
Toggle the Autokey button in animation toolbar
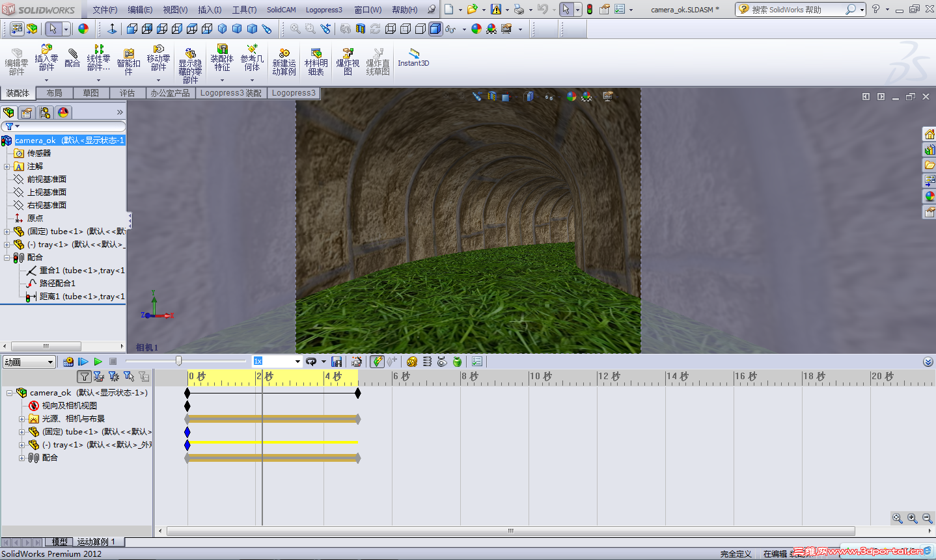[377, 362]
